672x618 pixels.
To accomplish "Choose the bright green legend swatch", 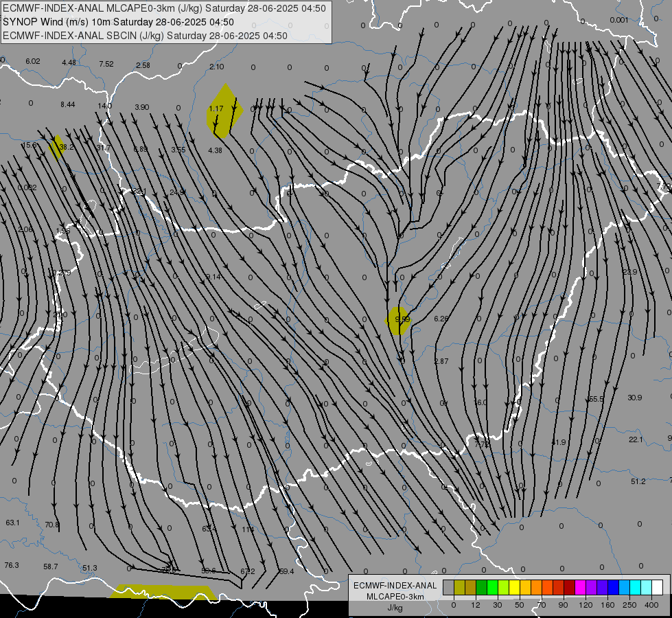I will coord(492,587).
